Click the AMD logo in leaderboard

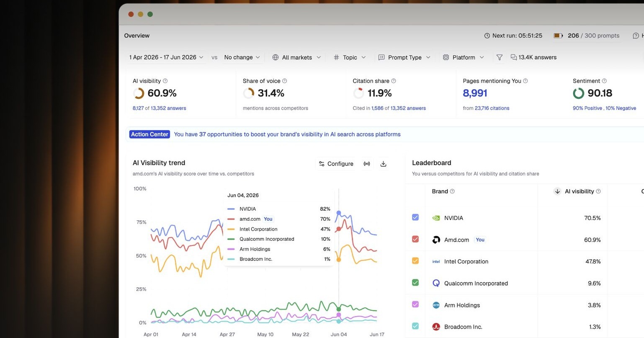pos(436,240)
